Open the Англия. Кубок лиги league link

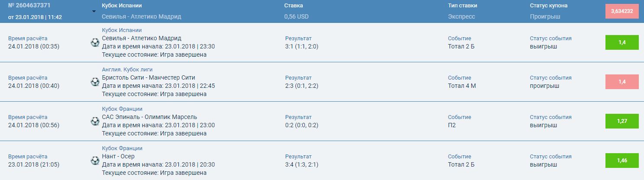tap(127, 70)
